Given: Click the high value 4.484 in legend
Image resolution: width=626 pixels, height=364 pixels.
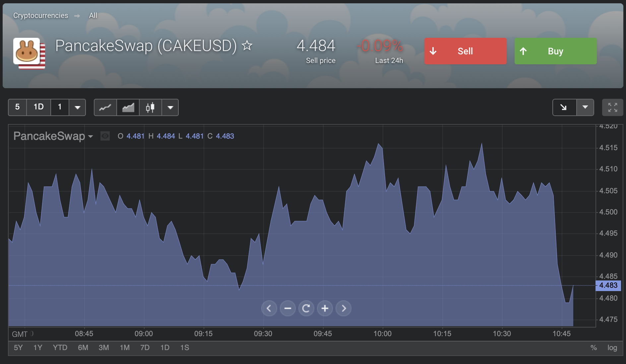Looking at the screenshot, I should click(166, 136).
